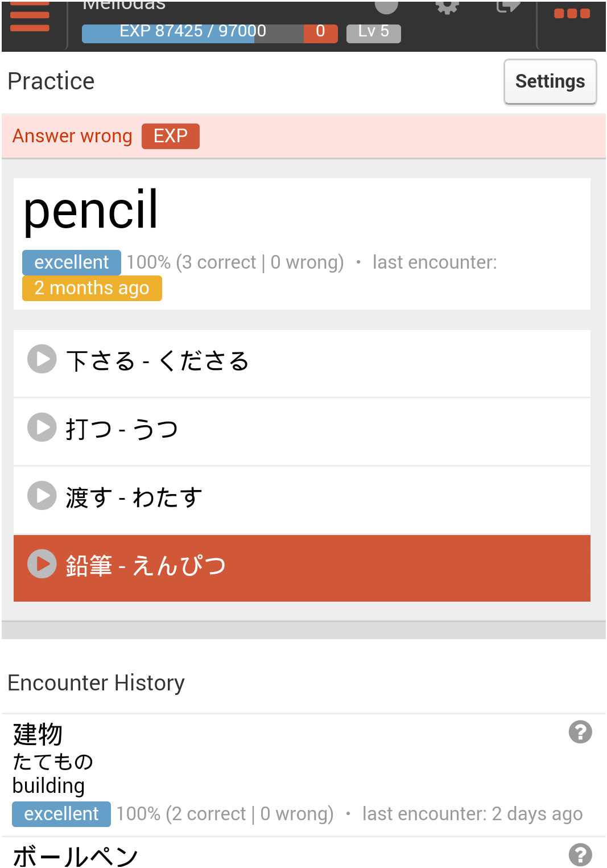The image size is (607, 868).
Task: Play audio for 渡す - わたす
Action: click(42, 496)
